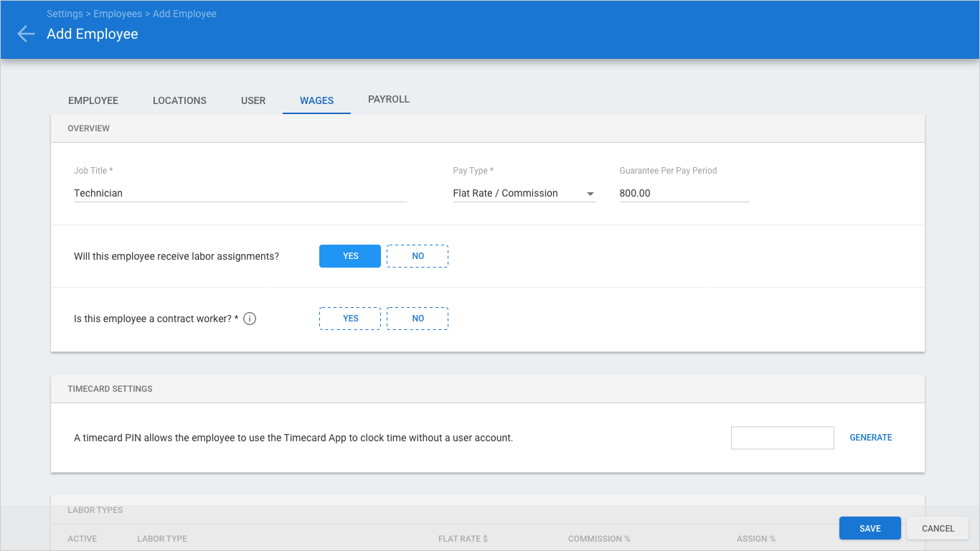The height and width of the screenshot is (551, 980).
Task: Choose NO for contract worker
Action: [x=418, y=319]
